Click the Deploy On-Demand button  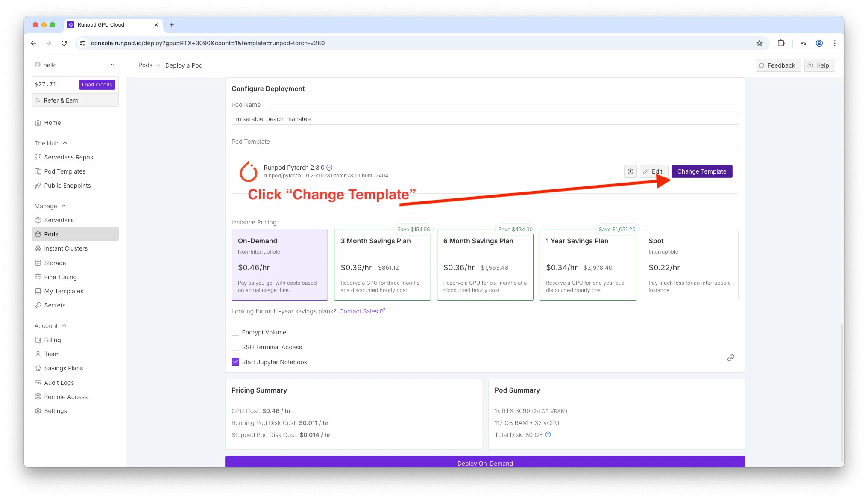(x=485, y=463)
